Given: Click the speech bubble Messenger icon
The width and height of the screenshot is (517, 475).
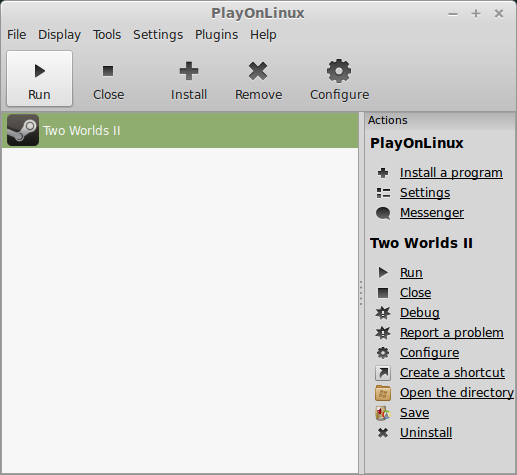Looking at the screenshot, I should coord(383,213).
